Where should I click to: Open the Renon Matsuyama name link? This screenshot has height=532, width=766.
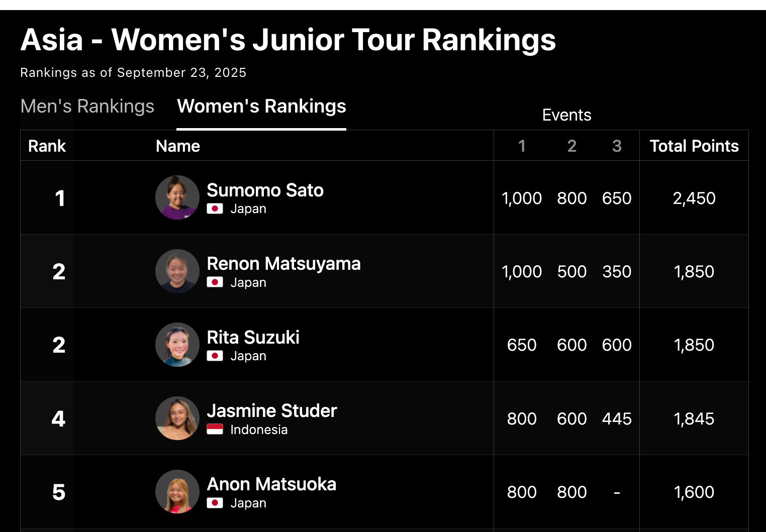(283, 264)
